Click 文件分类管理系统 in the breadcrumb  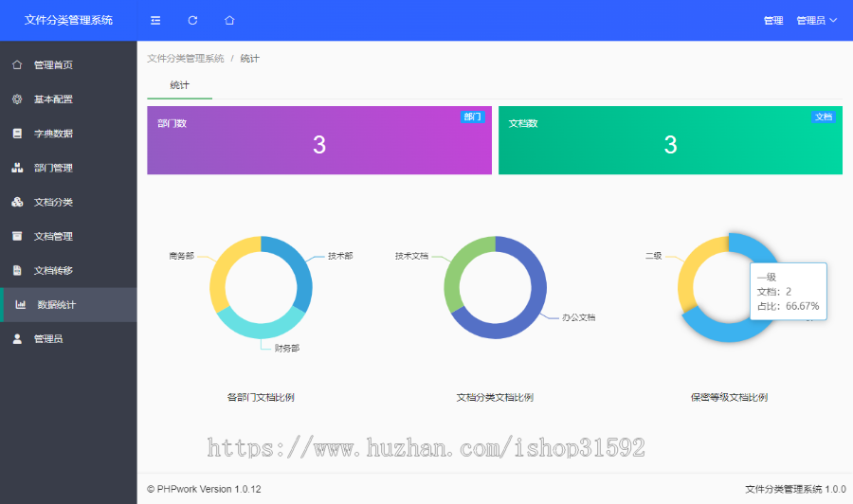coord(186,58)
